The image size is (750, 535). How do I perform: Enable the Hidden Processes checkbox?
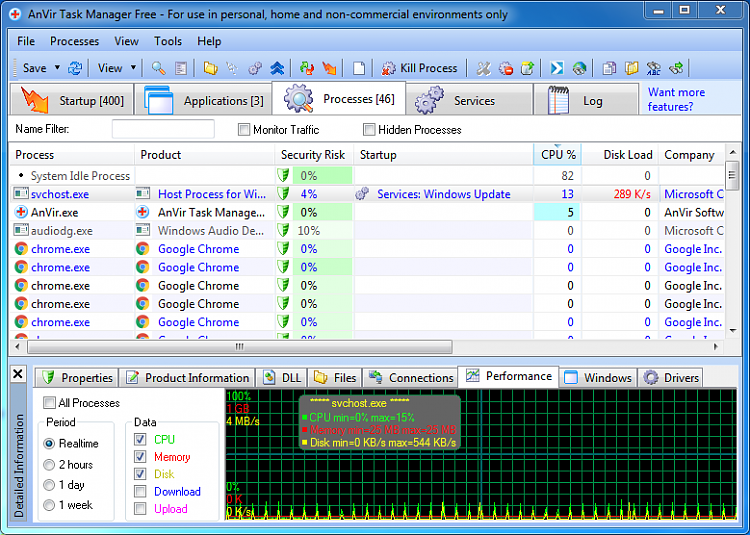coord(369,130)
